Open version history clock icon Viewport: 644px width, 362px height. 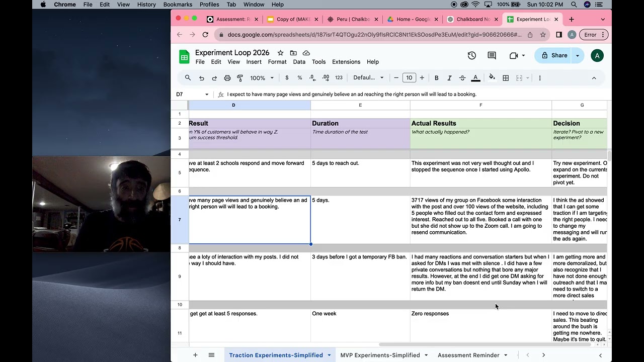click(471, 56)
